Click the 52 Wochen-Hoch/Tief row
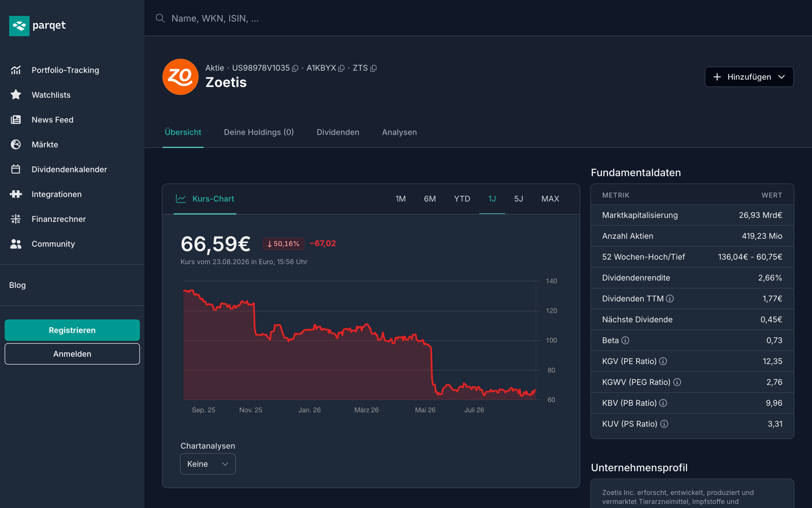812x508 pixels. [x=692, y=257]
